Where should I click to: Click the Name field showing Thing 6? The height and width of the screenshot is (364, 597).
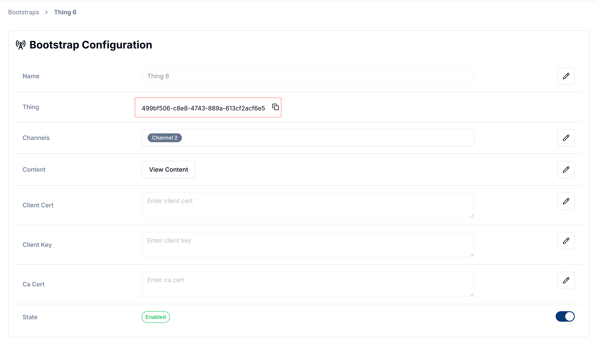coord(308,76)
